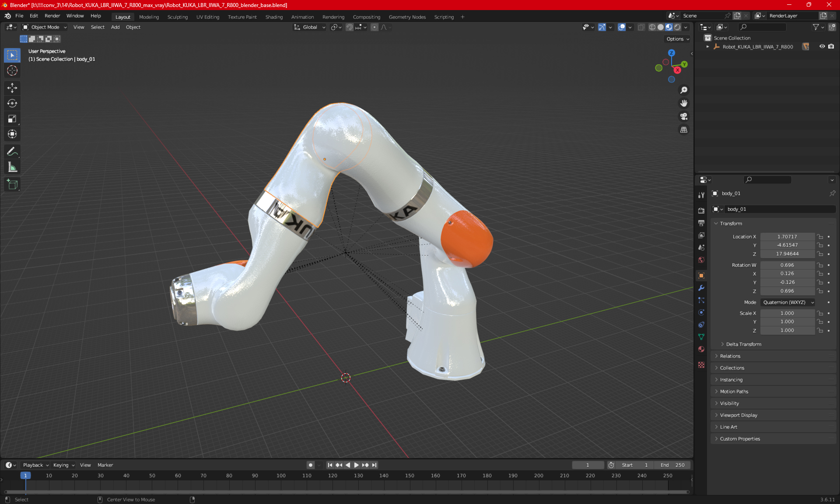
Task: Open rotation Mode Quaternion dropdown
Action: tap(787, 302)
